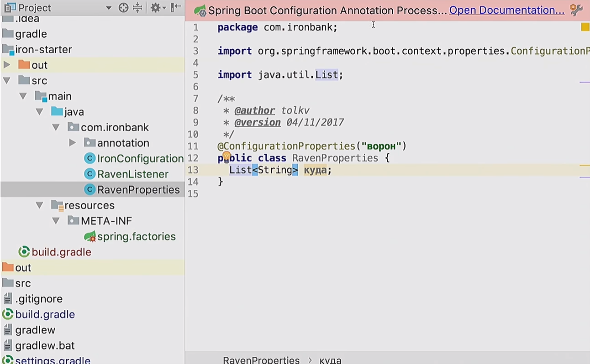Click the resources folder icon
This screenshot has height=364, width=590.
57,206
